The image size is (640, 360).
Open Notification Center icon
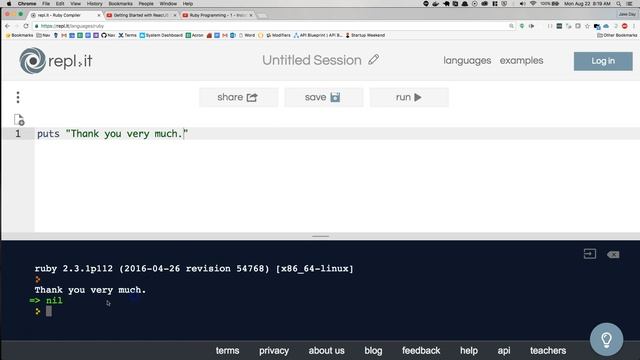pyautogui.click(x=630, y=4)
